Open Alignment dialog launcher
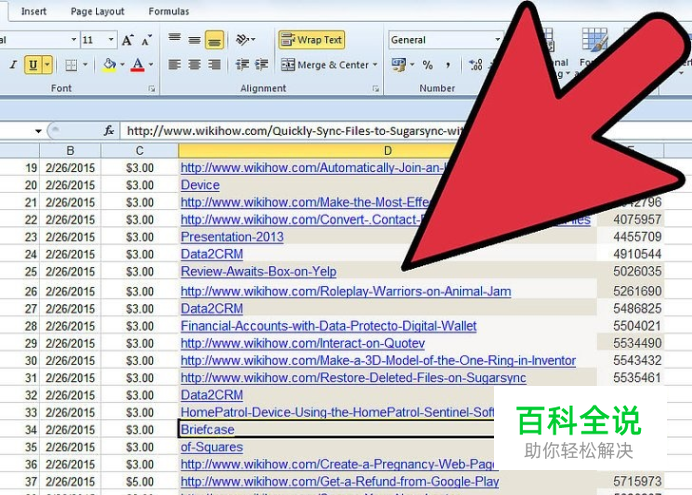The image size is (692, 495). [376, 89]
